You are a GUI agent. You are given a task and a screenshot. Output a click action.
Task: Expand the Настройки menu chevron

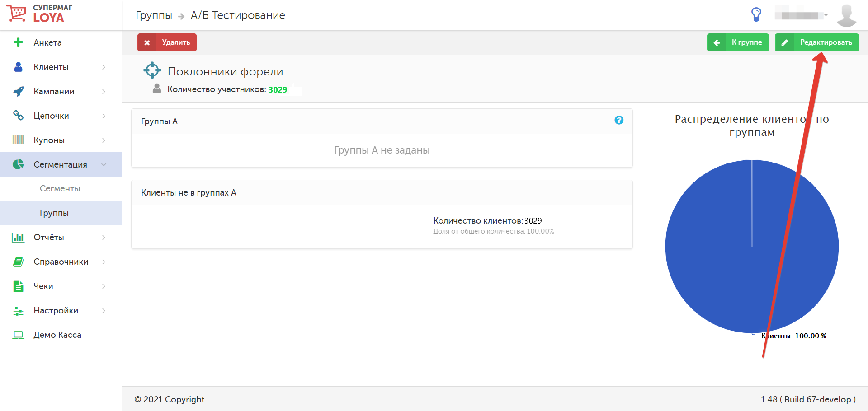[x=104, y=310]
